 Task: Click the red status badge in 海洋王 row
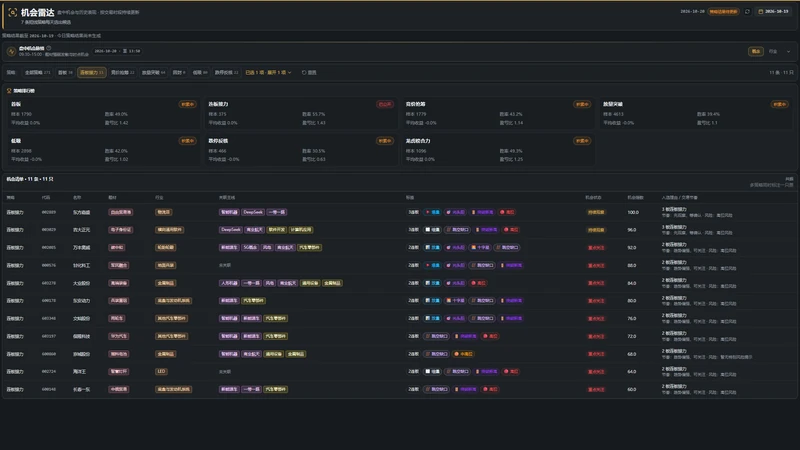(596, 371)
